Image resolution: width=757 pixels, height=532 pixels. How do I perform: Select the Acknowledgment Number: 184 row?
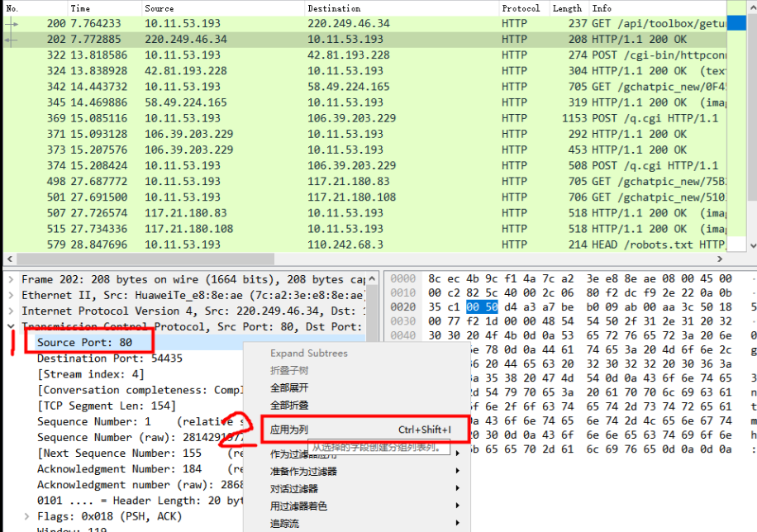140,468
